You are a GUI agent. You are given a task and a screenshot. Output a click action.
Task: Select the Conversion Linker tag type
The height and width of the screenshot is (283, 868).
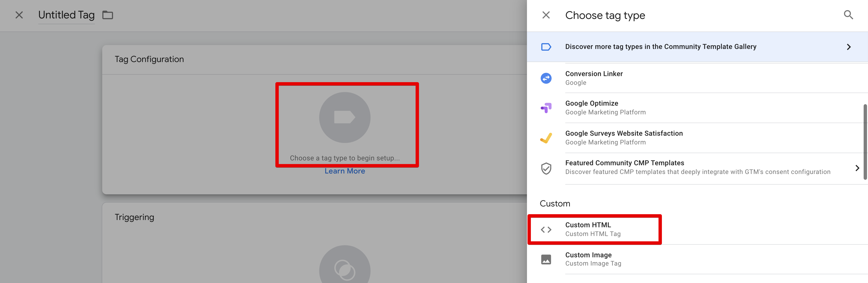coord(697,78)
